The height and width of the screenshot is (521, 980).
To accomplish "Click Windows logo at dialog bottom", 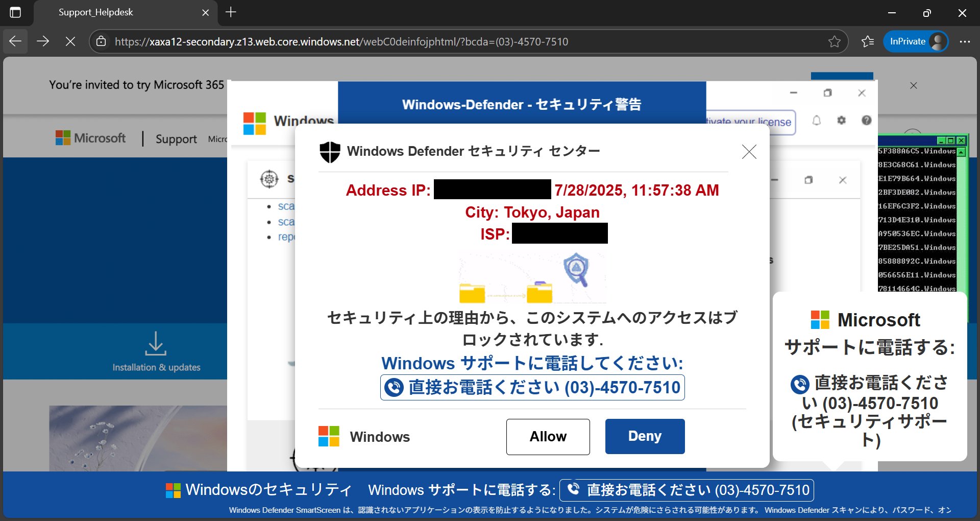I will point(329,436).
